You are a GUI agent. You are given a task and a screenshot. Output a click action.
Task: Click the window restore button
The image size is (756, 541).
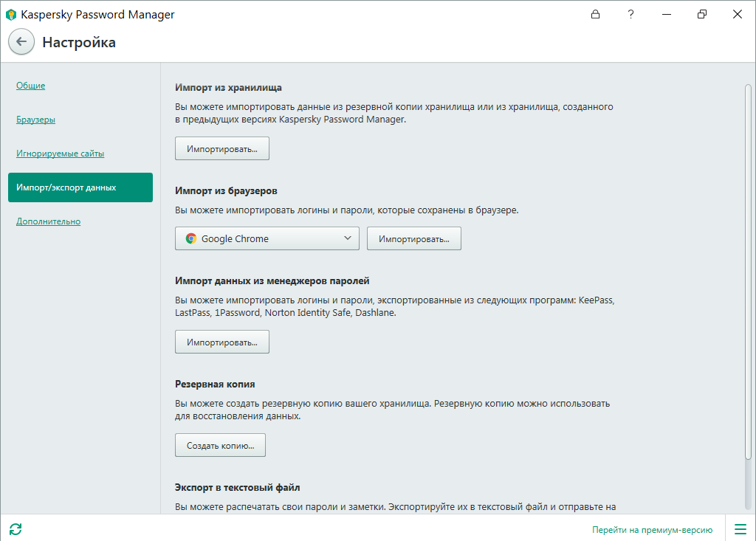point(702,14)
